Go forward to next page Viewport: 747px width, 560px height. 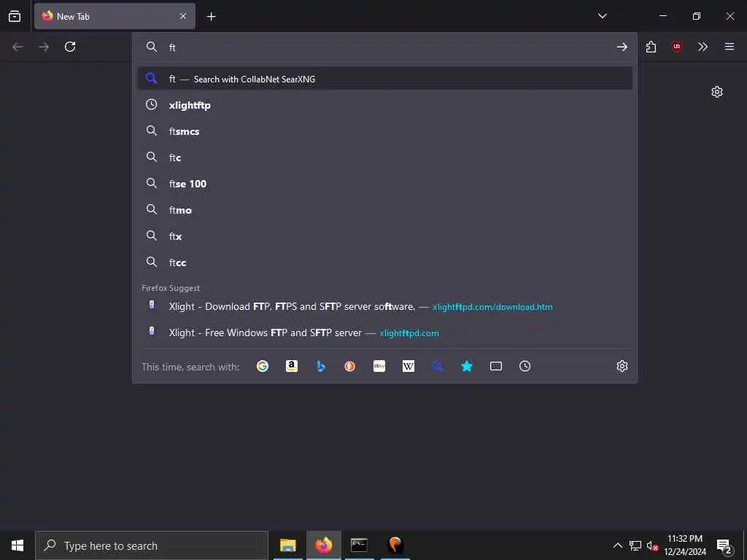coord(44,47)
